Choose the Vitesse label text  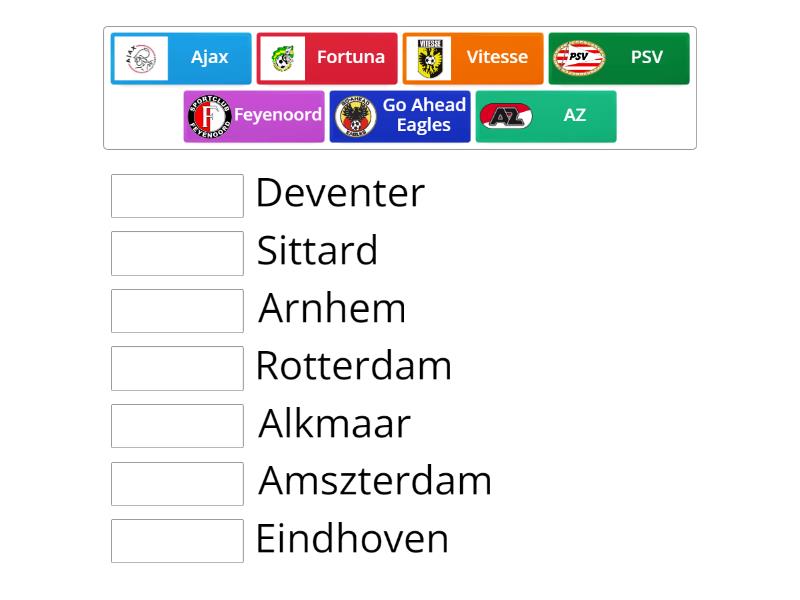496,57
